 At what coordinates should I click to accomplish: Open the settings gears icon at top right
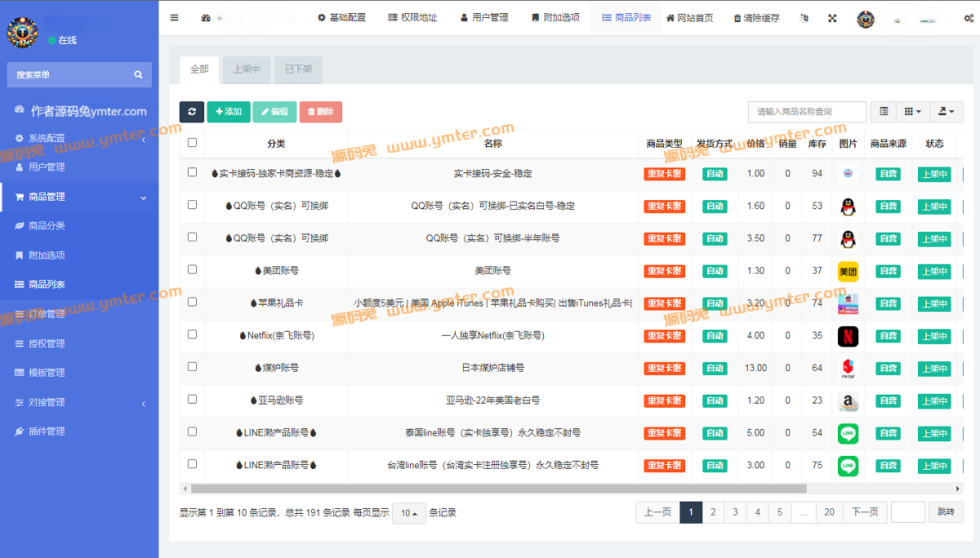[x=969, y=18]
